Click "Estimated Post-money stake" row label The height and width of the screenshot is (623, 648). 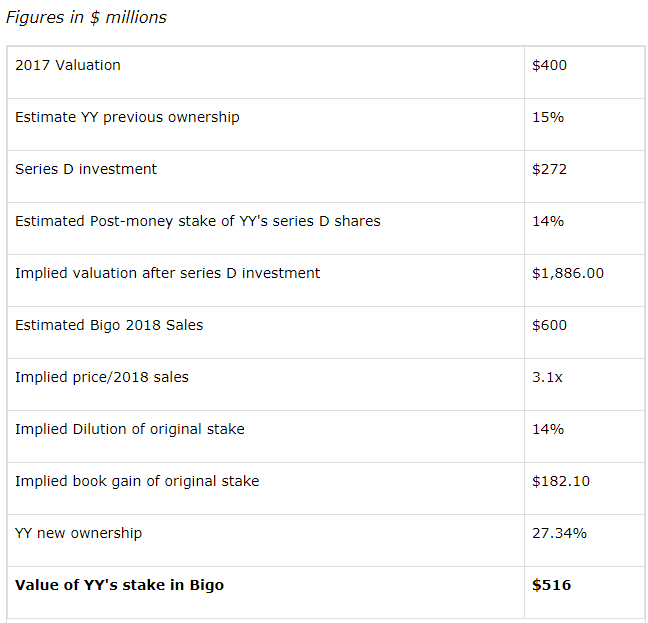(x=197, y=221)
